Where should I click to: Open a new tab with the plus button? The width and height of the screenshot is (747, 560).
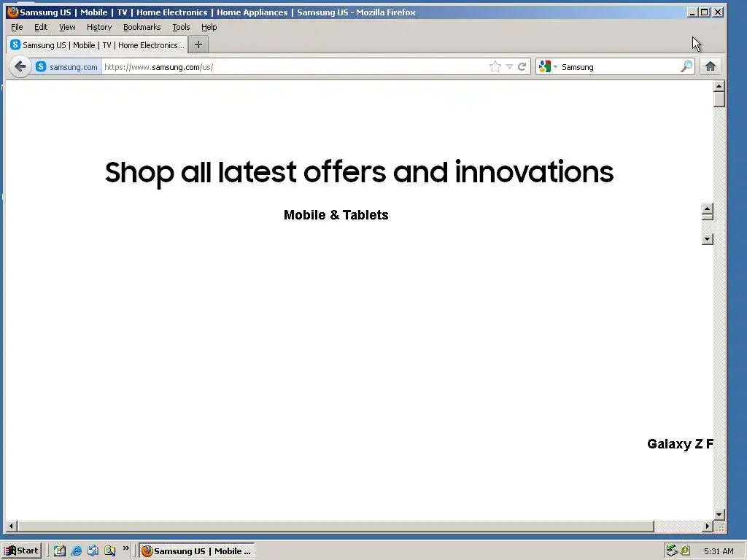198,44
